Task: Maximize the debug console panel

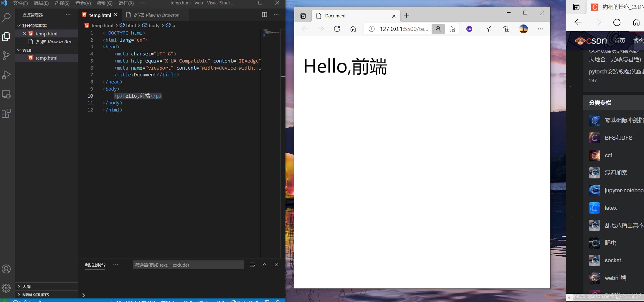Action: 264,265
